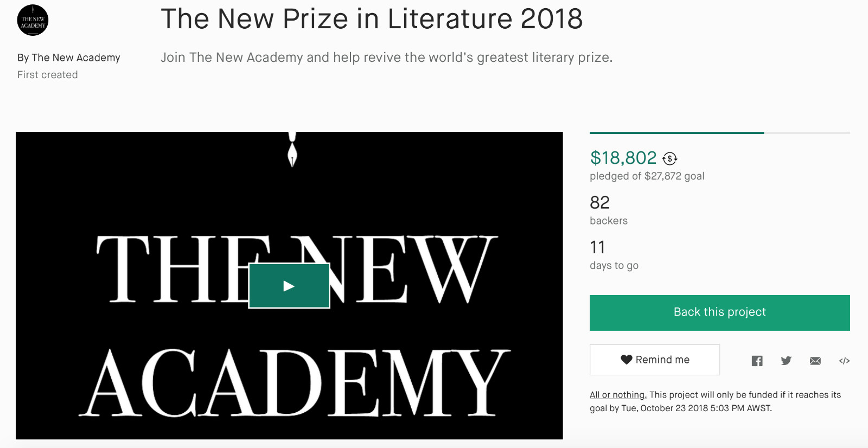Click the First created link
The width and height of the screenshot is (868, 448).
48,75
